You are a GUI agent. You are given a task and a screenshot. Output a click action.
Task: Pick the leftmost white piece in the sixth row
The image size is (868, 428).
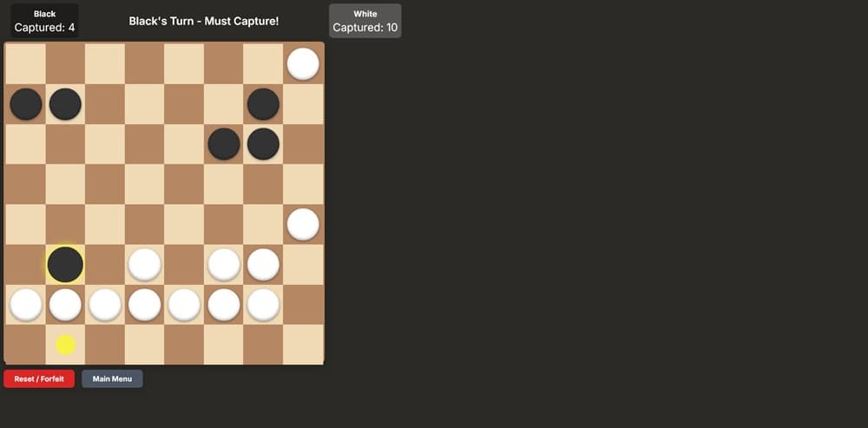(x=144, y=265)
